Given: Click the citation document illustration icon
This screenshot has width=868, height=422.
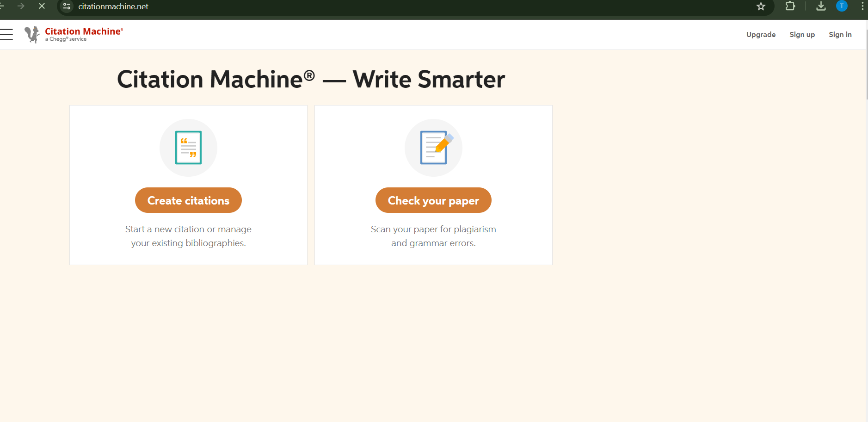Looking at the screenshot, I should (x=188, y=148).
